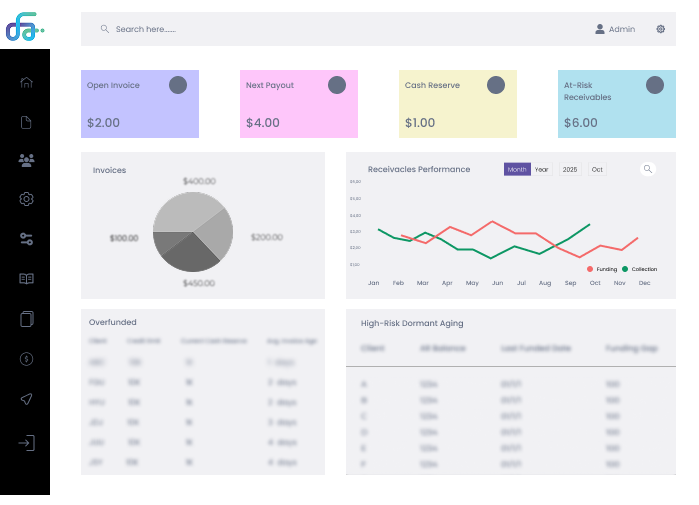
Task: Click the chart magnifier search icon
Action: point(648,169)
